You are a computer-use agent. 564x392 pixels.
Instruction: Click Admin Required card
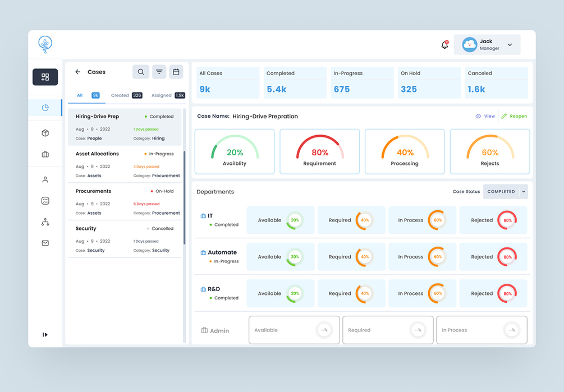click(388, 330)
